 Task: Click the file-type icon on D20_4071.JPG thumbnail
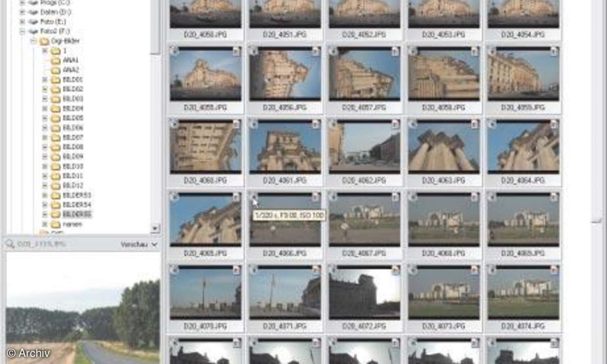[x=316, y=270]
